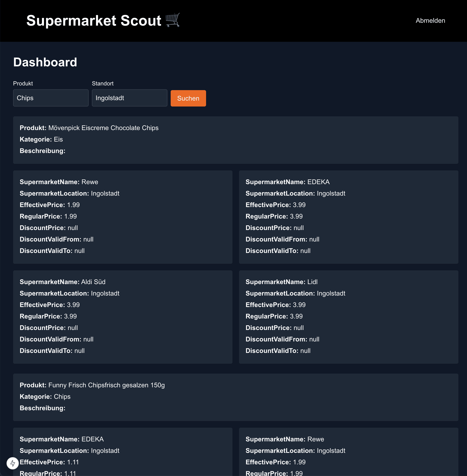Click the EDEKA card priced 1.11
The image size is (467, 476).
tap(123, 452)
